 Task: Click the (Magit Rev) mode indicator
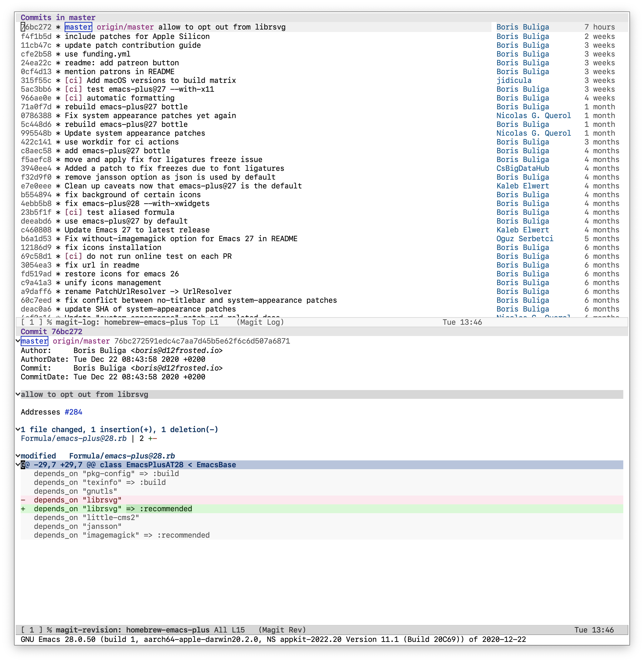click(x=282, y=630)
